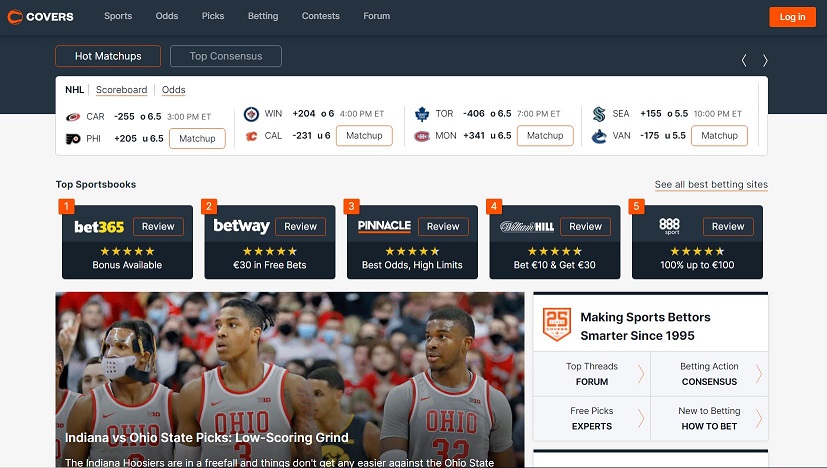Click the 'Bonus Available' text under bet365
This screenshot has height=468, width=827.
click(127, 265)
